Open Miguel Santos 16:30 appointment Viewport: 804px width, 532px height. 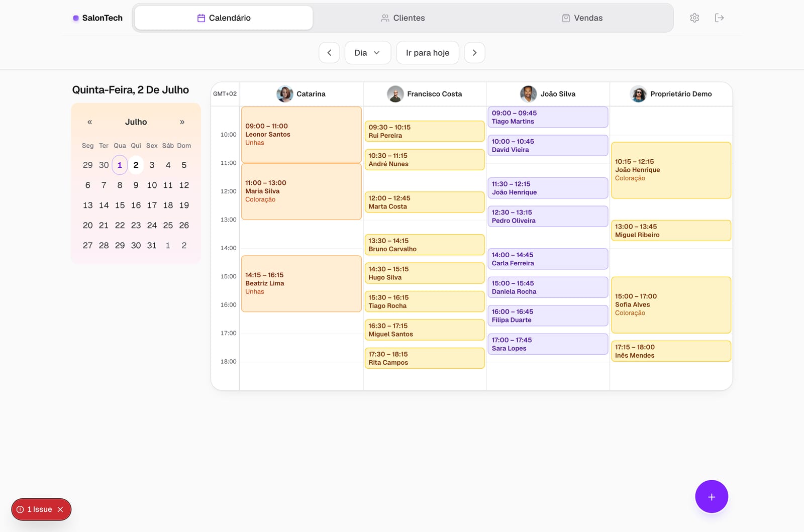pos(425,330)
